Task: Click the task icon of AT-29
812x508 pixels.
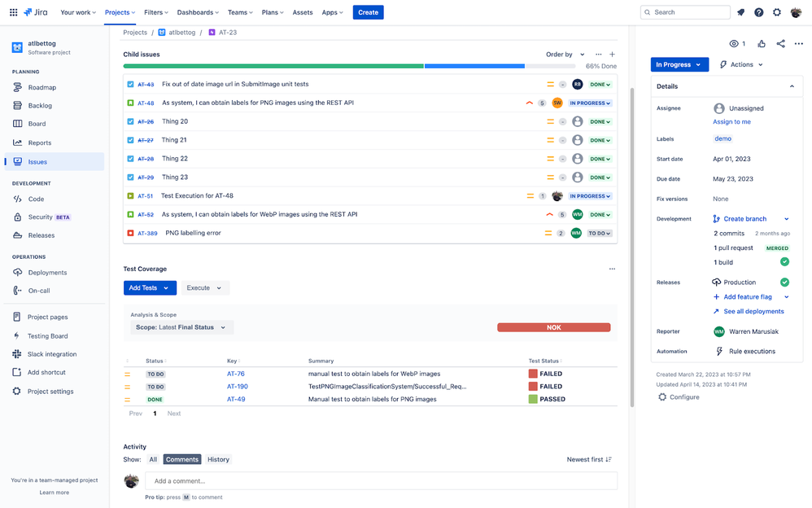Action: coord(130,177)
